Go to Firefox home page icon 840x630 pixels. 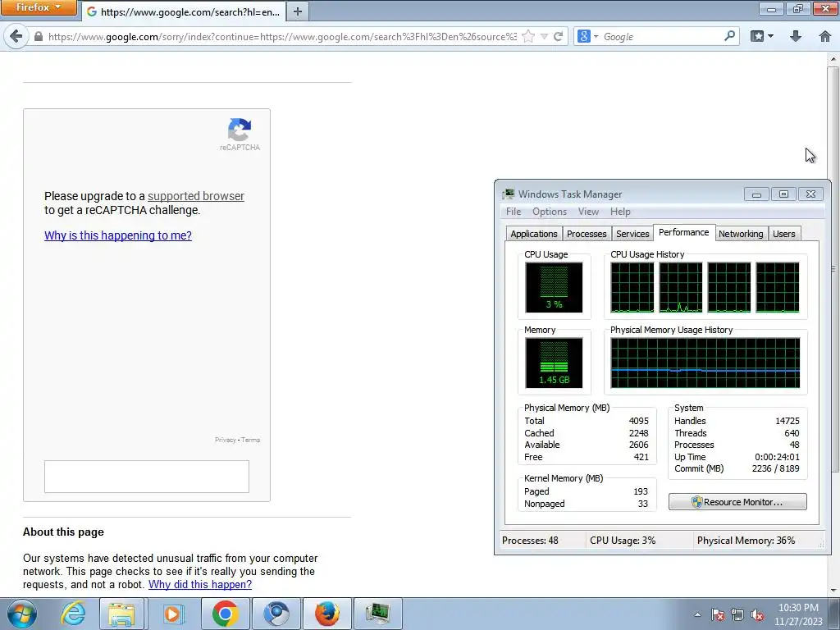coord(825,36)
